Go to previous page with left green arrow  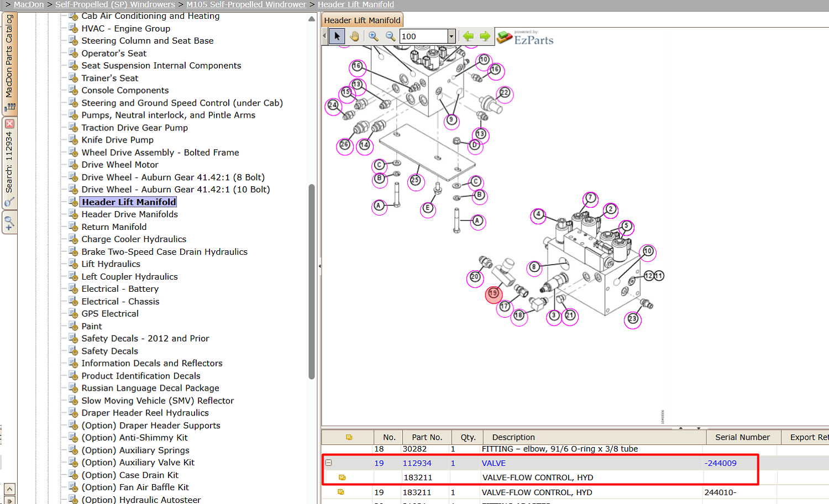(468, 36)
